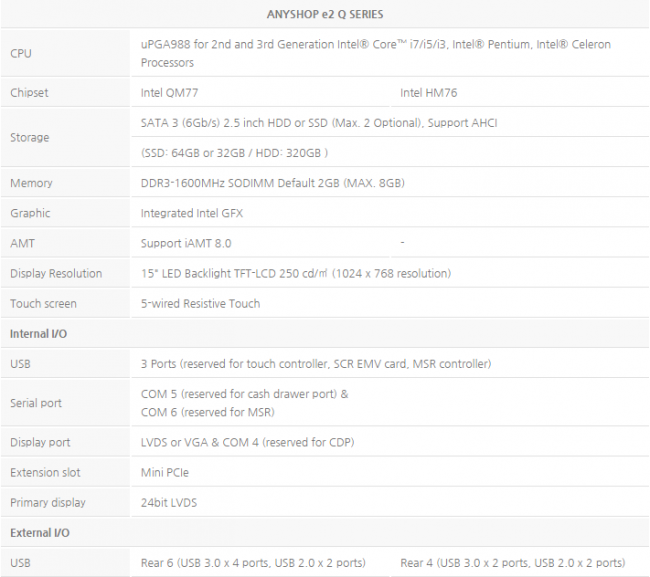
Task: Click the Storage row label
Action: [x=29, y=138]
